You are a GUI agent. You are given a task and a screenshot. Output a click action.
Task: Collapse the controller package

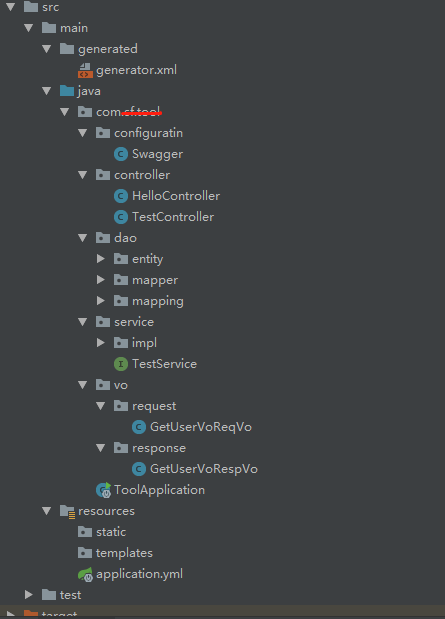(x=83, y=175)
